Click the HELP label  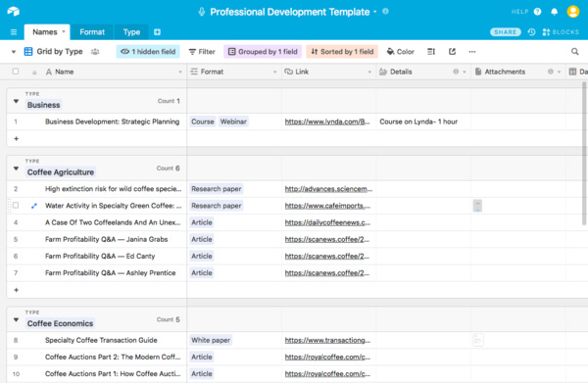(519, 12)
